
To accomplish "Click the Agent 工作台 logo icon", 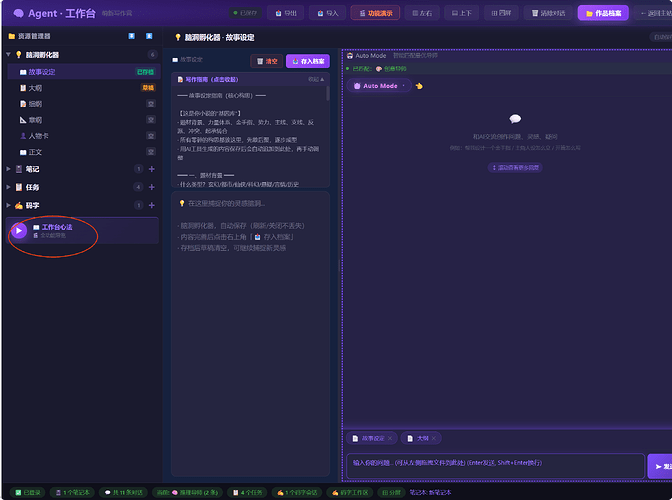I will pyautogui.click(x=18, y=13).
